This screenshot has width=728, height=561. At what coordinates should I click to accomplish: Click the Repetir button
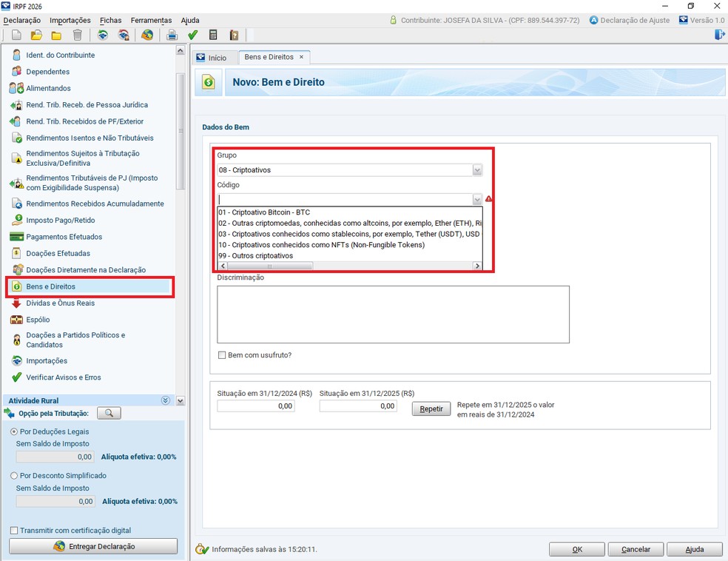[x=431, y=409]
